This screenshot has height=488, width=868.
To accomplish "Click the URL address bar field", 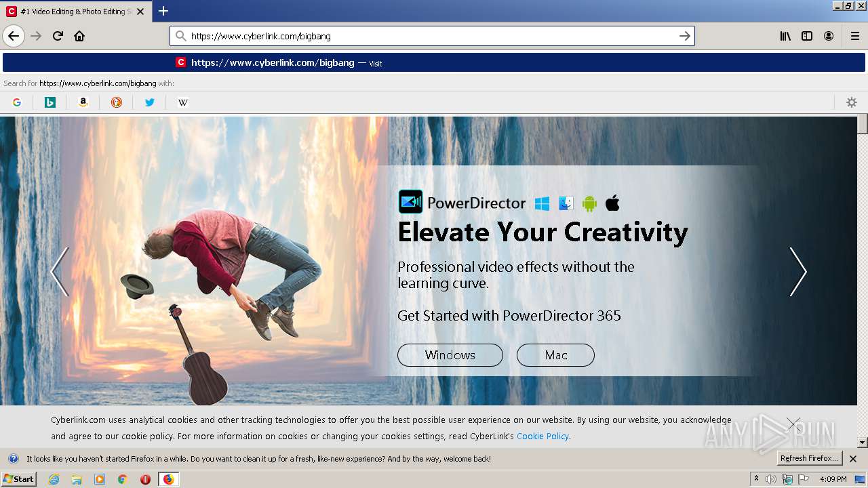I will [x=432, y=36].
